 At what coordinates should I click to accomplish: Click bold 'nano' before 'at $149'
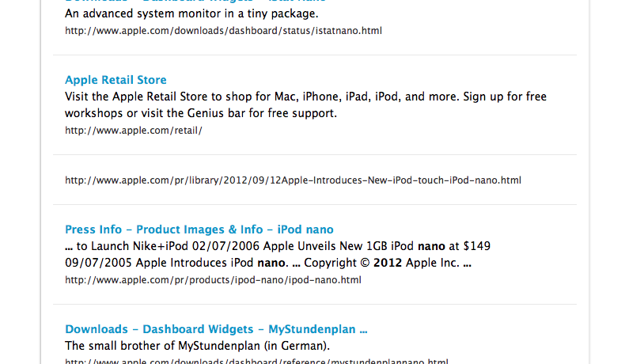tap(431, 246)
